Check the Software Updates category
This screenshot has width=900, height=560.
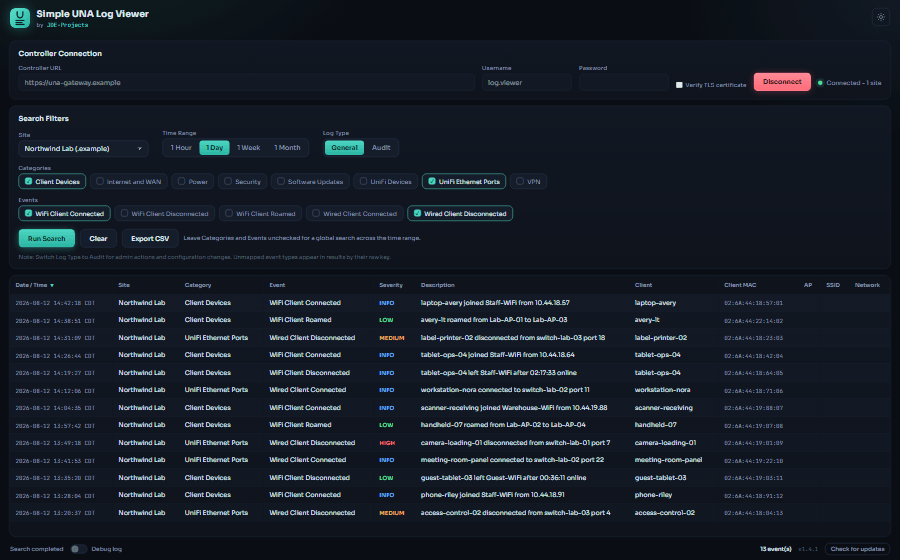(310, 181)
